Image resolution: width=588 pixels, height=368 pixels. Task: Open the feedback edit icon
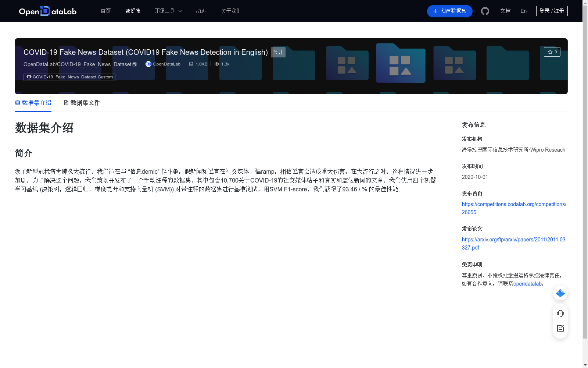(x=560, y=328)
